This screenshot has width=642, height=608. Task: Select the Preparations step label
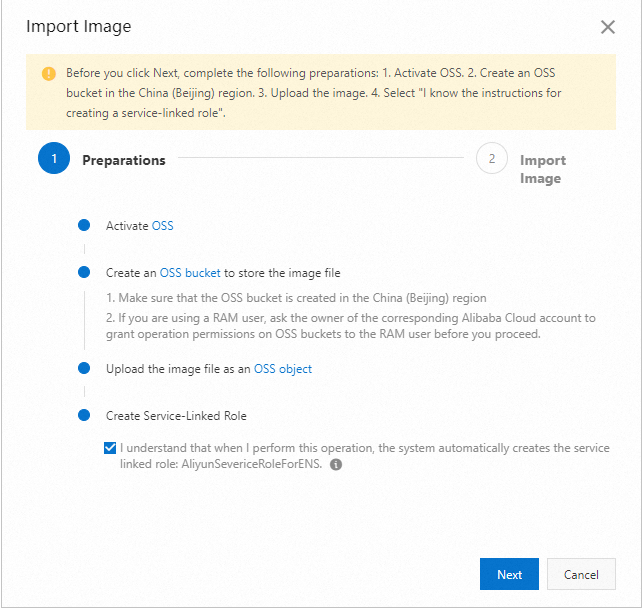point(124,160)
